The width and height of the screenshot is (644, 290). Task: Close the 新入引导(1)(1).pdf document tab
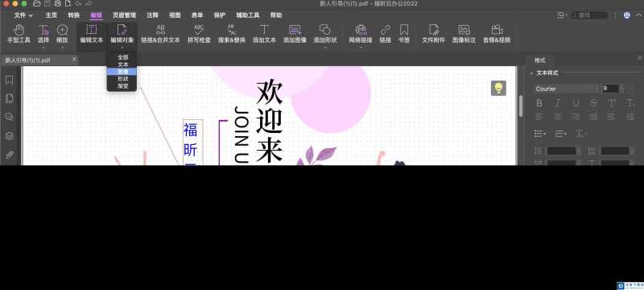tap(74, 60)
